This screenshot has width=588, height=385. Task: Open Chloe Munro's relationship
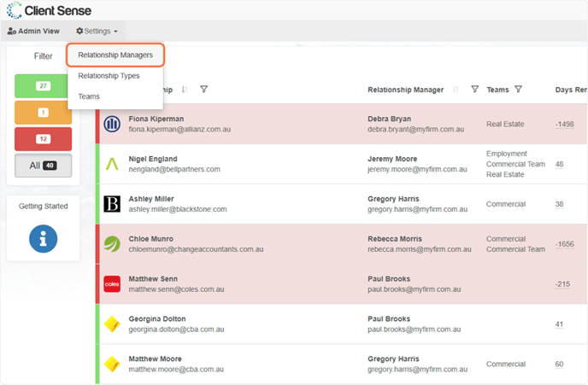(x=150, y=239)
